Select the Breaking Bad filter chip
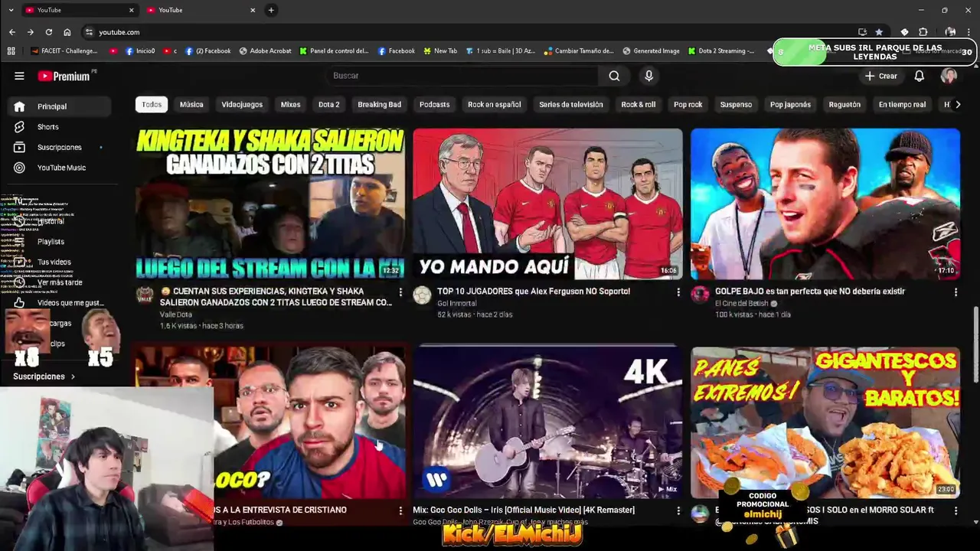 tap(379, 105)
